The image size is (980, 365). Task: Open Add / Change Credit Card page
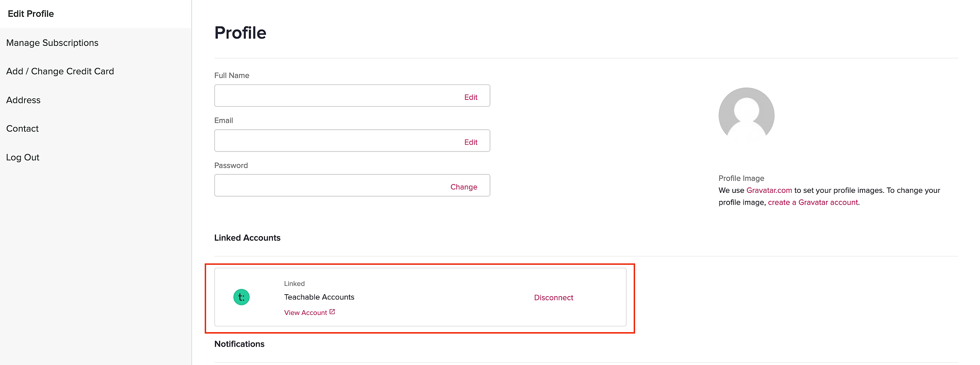60,72
